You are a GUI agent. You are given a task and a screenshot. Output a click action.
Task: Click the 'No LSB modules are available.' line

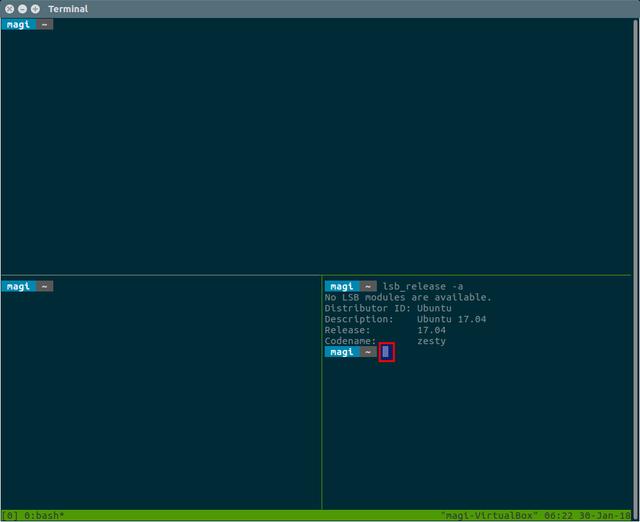pyautogui.click(x=408, y=297)
